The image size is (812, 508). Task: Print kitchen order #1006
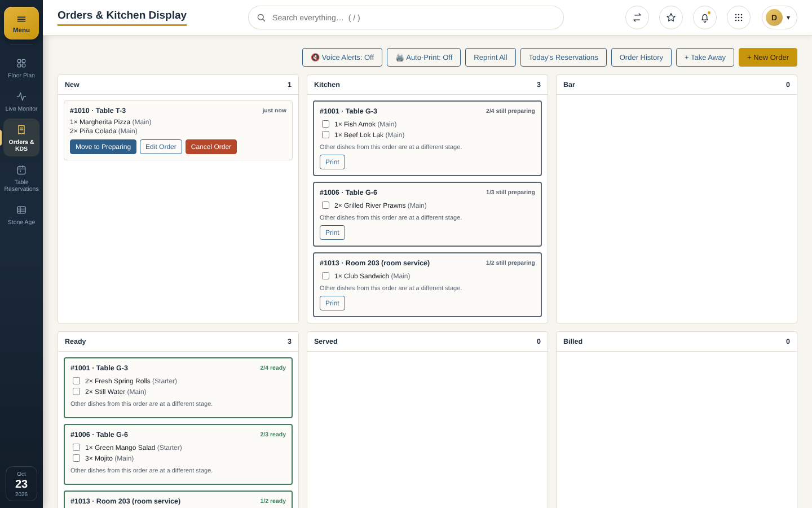pos(332,233)
